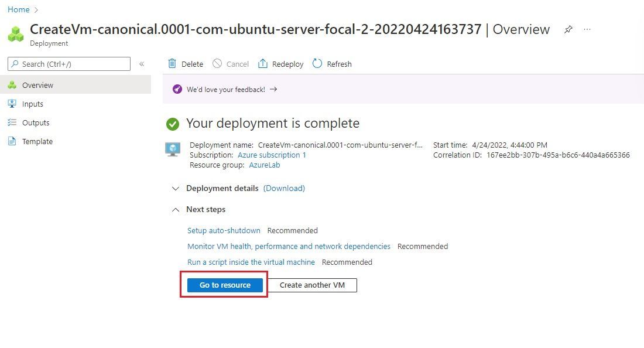Screen dimensions: 644x348
Task: Click the deployment green cubes icon
Action: click(16, 34)
